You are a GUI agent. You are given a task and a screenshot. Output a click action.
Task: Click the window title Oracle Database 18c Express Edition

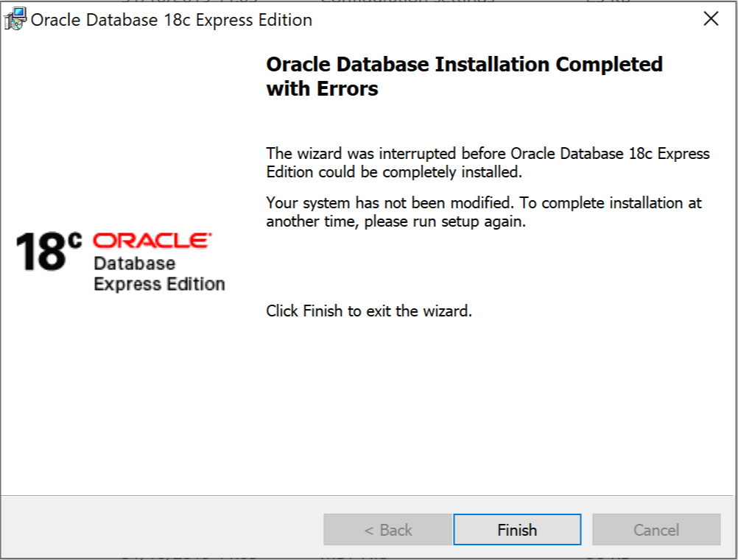[x=171, y=20]
